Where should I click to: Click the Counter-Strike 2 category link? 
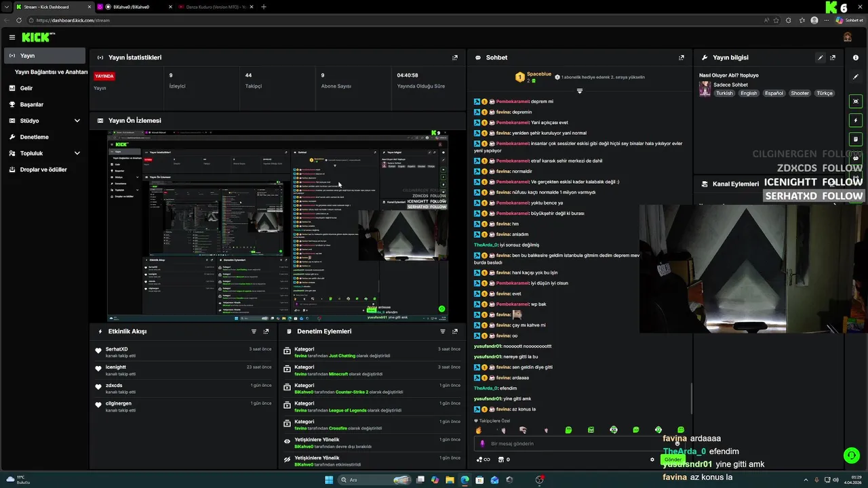pos(352,392)
